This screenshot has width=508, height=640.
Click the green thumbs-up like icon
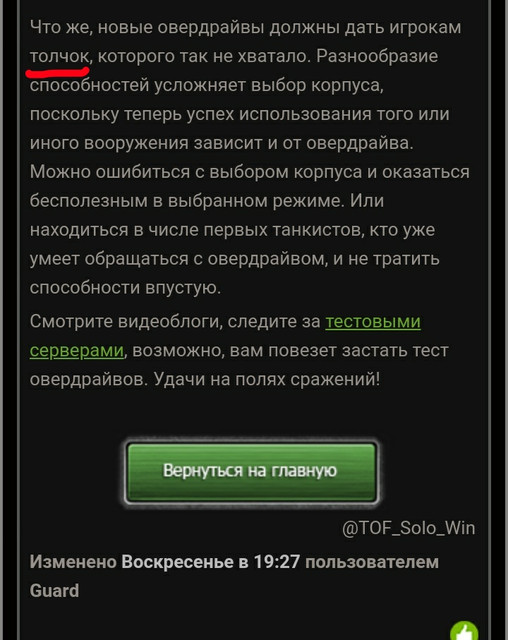464,631
